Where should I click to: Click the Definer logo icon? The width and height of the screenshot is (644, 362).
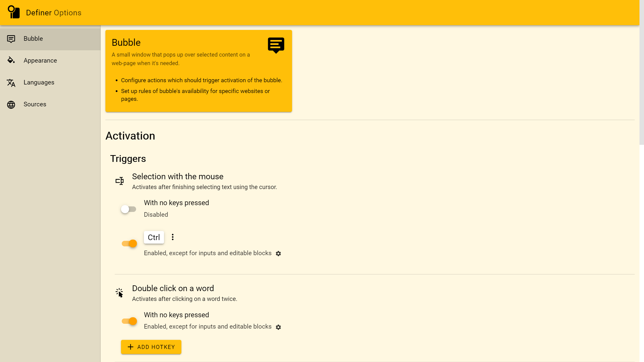tap(14, 12)
